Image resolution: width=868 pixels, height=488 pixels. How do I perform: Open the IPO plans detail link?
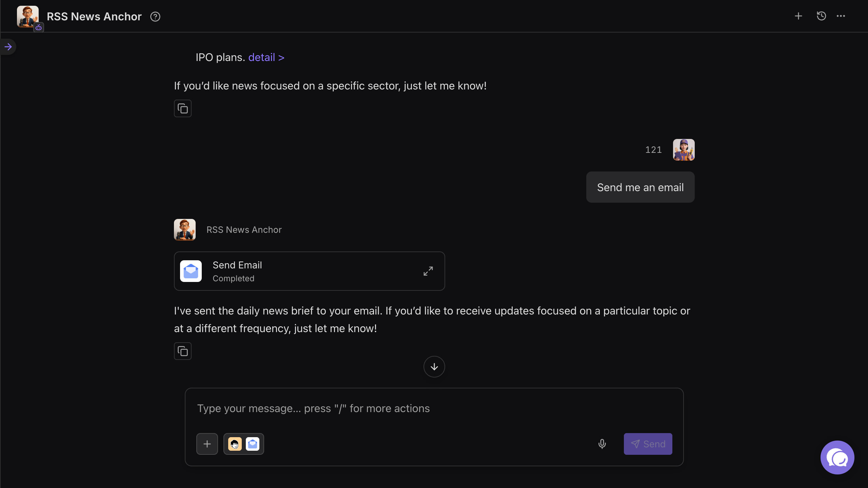pos(266,57)
